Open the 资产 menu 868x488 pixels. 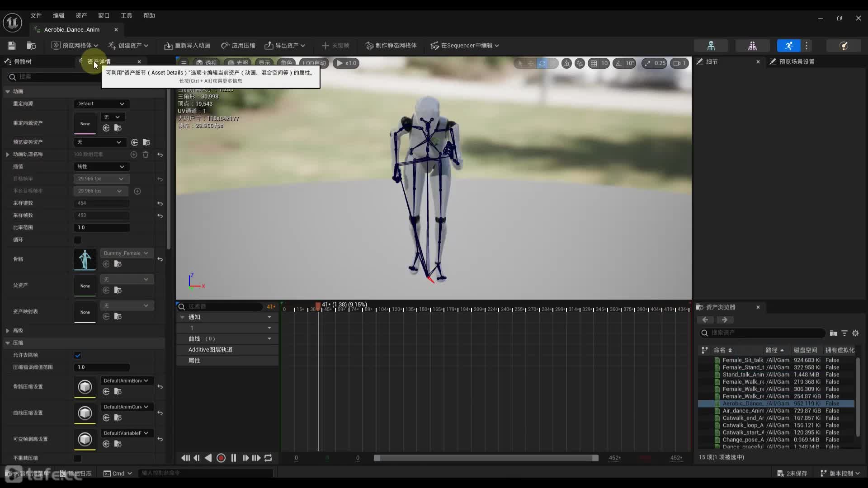pyautogui.click(x=81, y=15)
